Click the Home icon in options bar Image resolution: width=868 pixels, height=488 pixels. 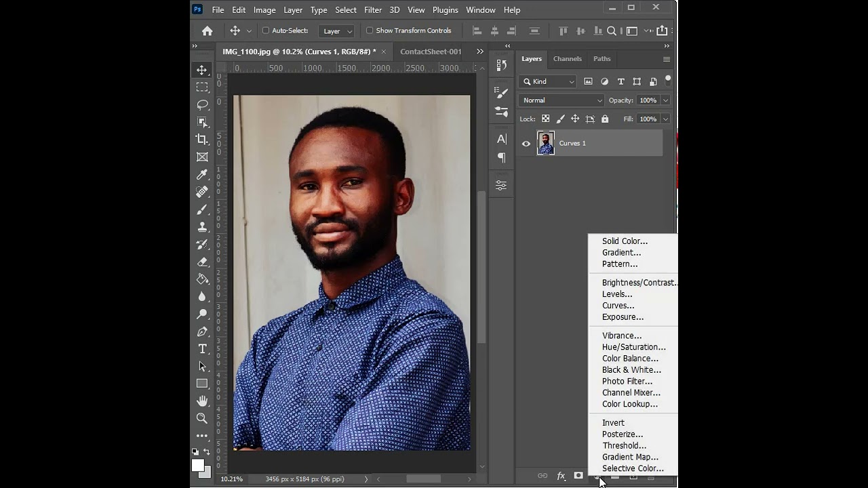(208, 30)
